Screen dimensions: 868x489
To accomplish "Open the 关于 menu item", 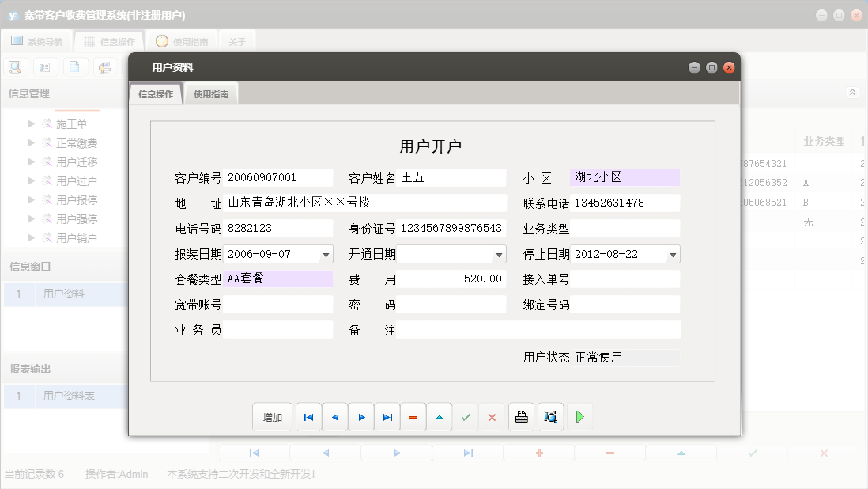I will click(237, 41).
